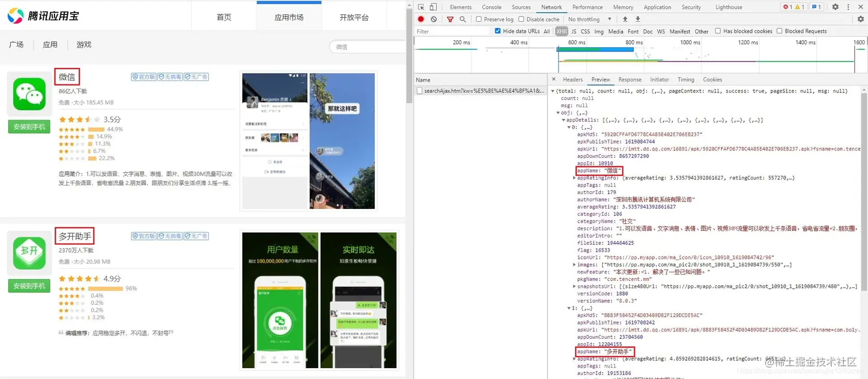Open the Headers tab of the request
The image size is (868, 379).
pos(572,79)
